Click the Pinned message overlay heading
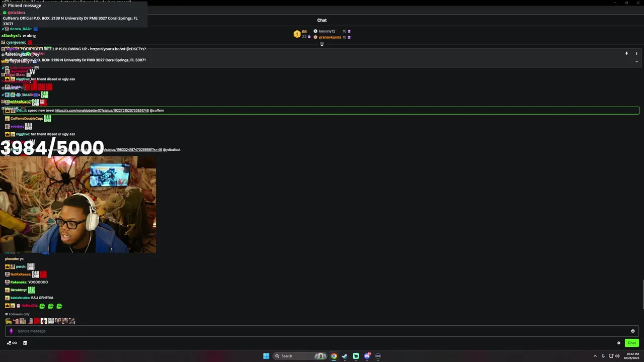Screen dimensions: 644x362 [x=24, y=6]
